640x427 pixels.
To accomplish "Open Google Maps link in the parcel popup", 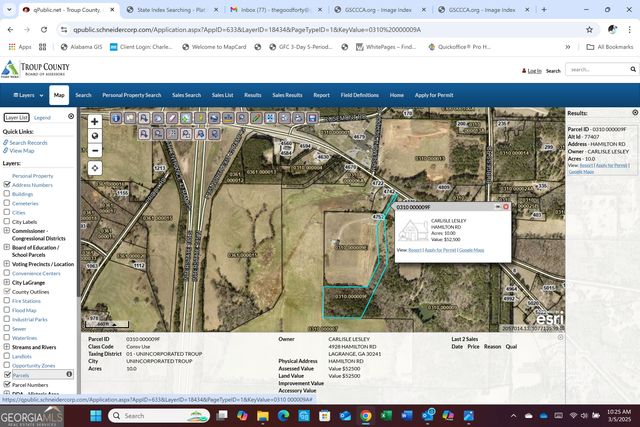I will coord(471,250).
